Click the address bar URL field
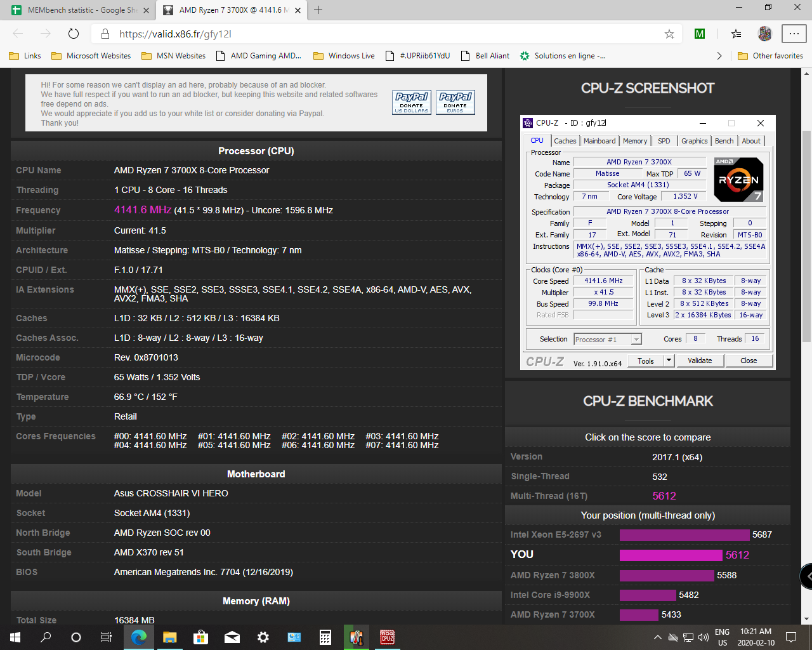This screenshot has width=812, height=650. coord(387,34)
